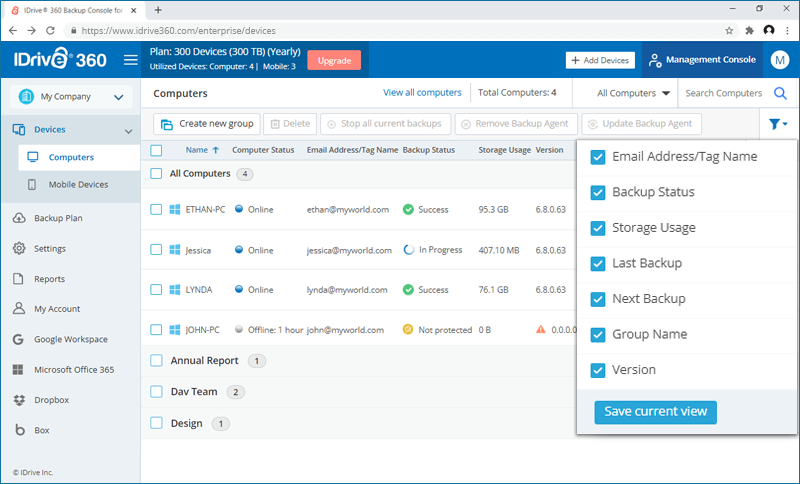Click the Search Computers magnifier icon
The image size is (800, 484).
point(781,94)
